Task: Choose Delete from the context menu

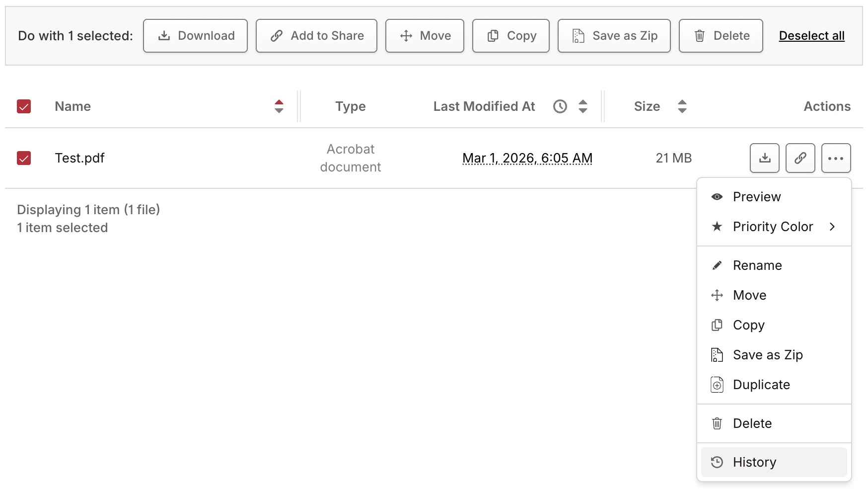Action: coord(774,423)
